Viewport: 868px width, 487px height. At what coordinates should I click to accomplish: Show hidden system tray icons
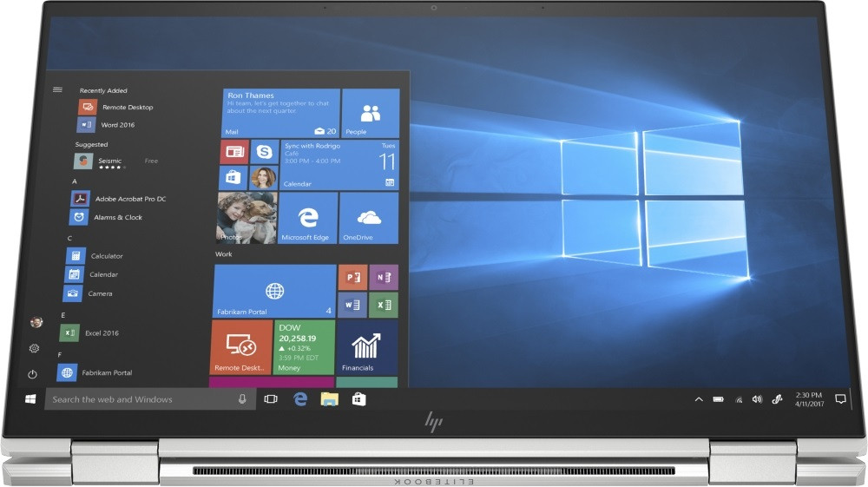tap(699, 399)
